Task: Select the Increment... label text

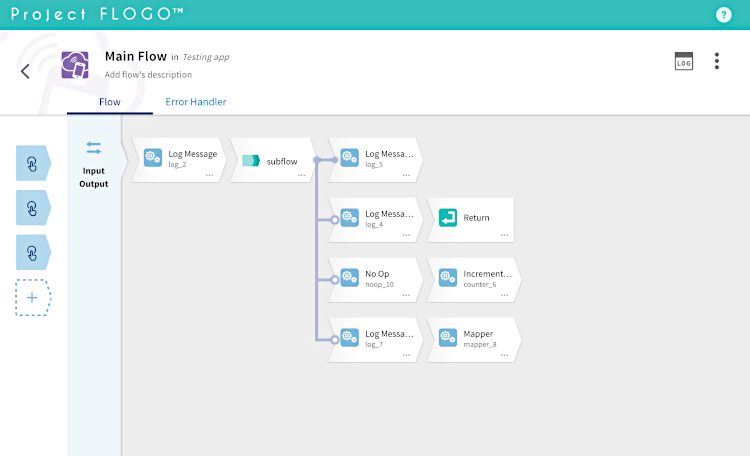Action: tap(487, 274)
